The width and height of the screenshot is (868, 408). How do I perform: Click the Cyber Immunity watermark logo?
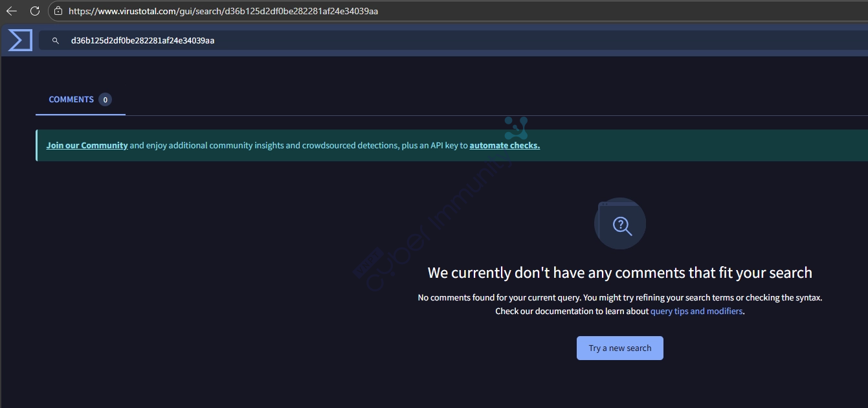click(x=515, y=128)
